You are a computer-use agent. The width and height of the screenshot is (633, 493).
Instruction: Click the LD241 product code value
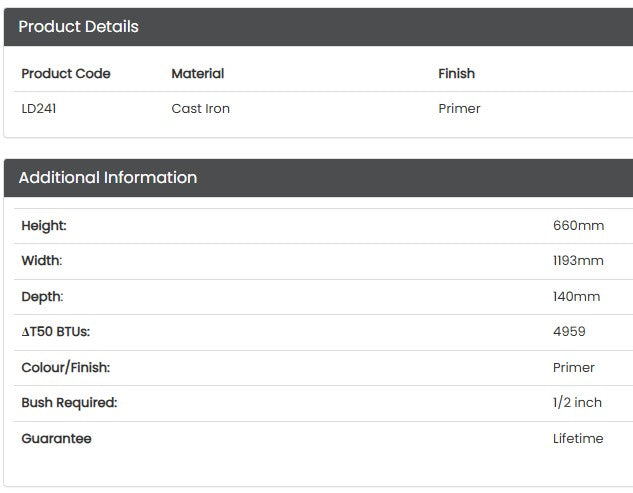39,109
